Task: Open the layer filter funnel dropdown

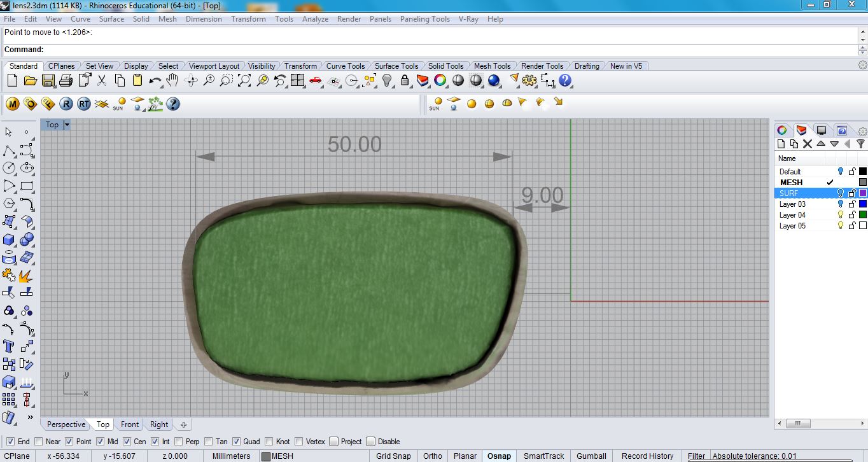Action: pyautogui.click(x=860, y=144)
